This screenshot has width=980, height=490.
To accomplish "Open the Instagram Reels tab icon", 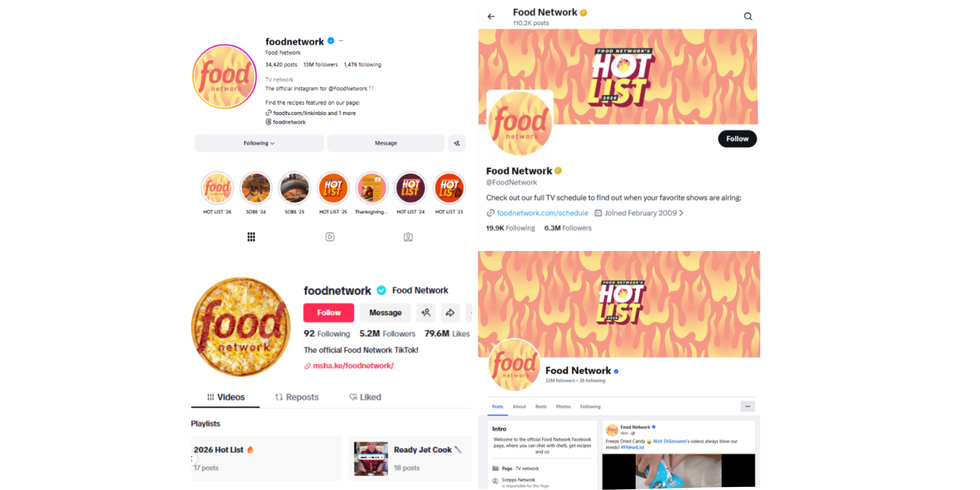I will pyautogui.click(x=330, y=237).
